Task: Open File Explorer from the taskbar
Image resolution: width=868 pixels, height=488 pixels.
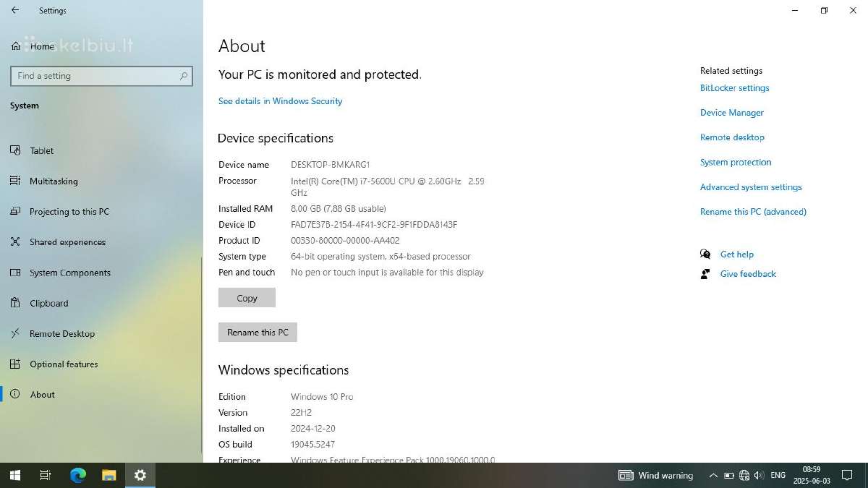Action: (109, 475)
